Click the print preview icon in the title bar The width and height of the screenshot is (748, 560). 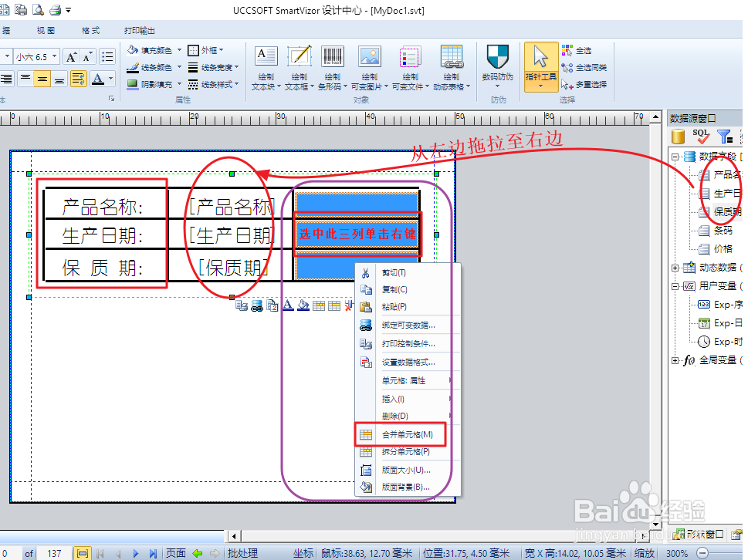tap(38, 9)
